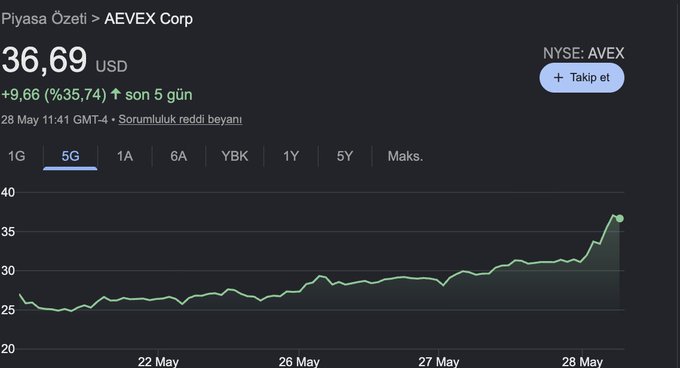Click the +9,66 (%35,74) change text

(54, 94)
